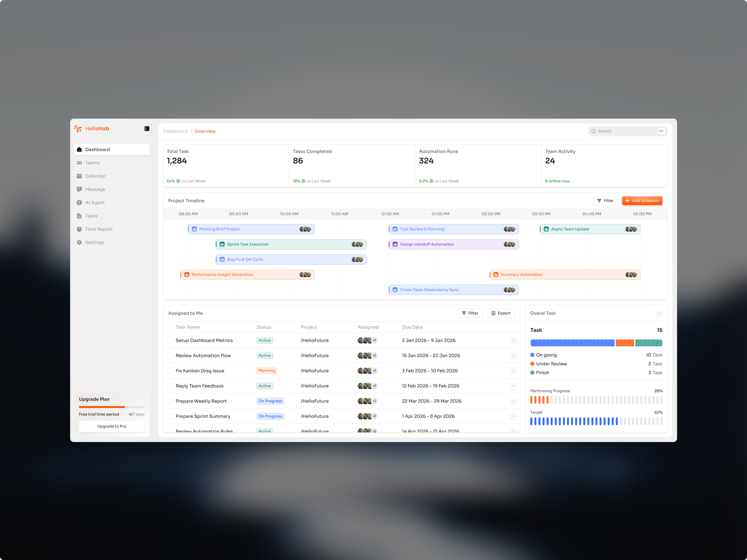
Task: Open the Project Timeline Filter
Action: [606, 200]
